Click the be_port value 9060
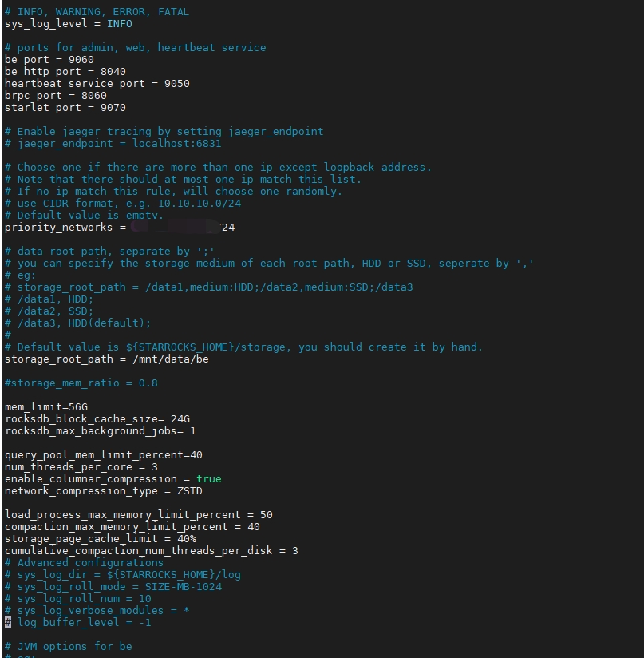The image size is (644, 658). 81,60
